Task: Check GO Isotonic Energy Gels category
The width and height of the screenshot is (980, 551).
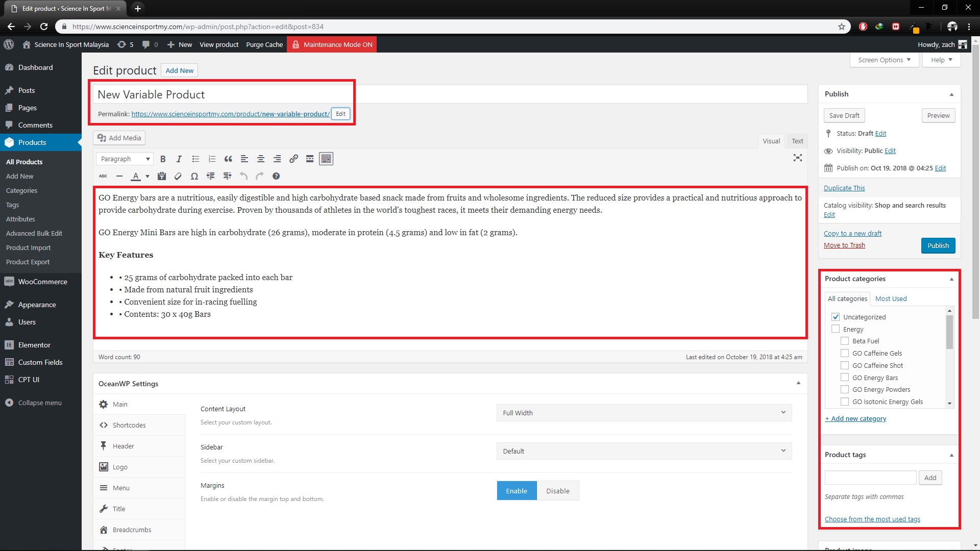Action: (845, 402)
